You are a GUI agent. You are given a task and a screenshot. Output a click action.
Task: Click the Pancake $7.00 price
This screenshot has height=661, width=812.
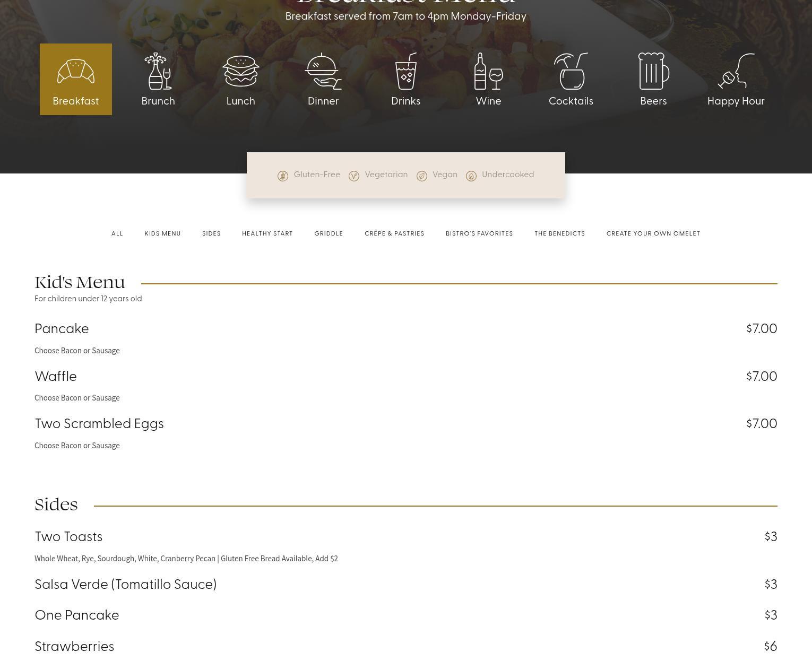tap(762, 329)
